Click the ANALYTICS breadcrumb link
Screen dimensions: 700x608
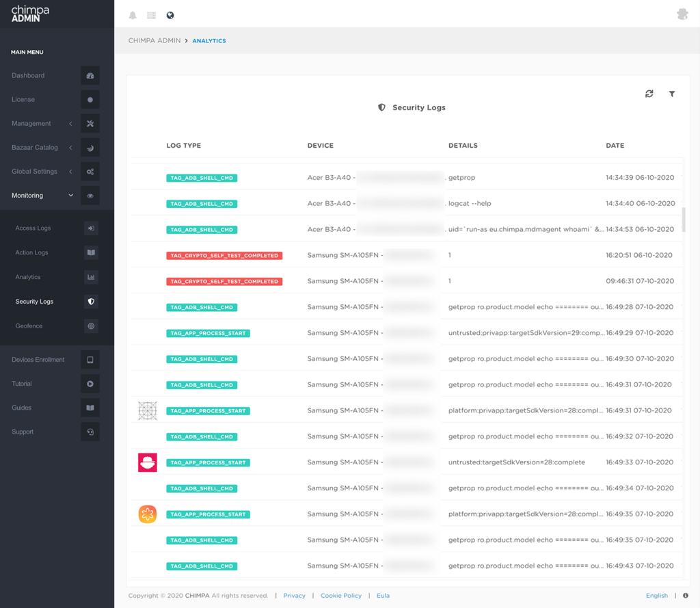[209, 40]
